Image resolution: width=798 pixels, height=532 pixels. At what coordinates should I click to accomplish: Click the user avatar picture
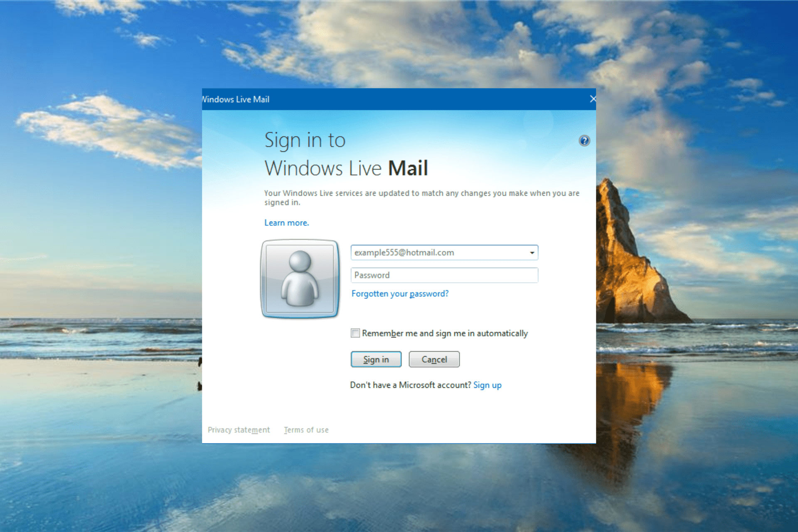pos(300,278)
